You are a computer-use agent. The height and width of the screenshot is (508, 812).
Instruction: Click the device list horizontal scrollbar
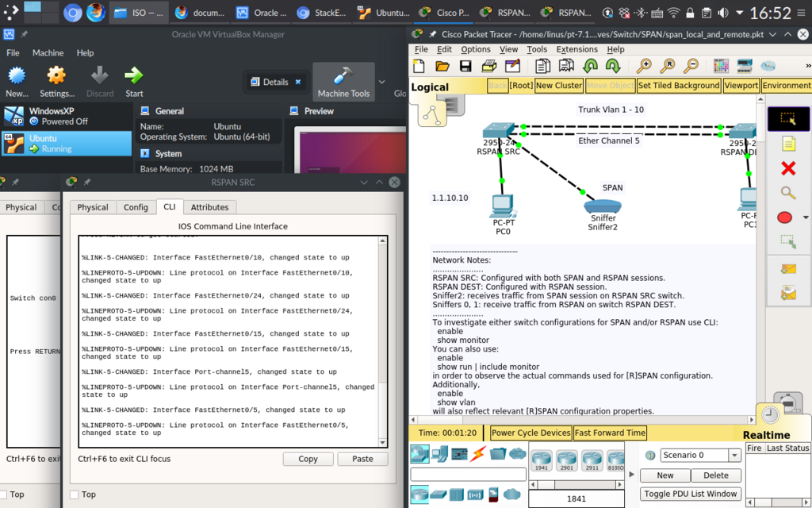(576, 484)
